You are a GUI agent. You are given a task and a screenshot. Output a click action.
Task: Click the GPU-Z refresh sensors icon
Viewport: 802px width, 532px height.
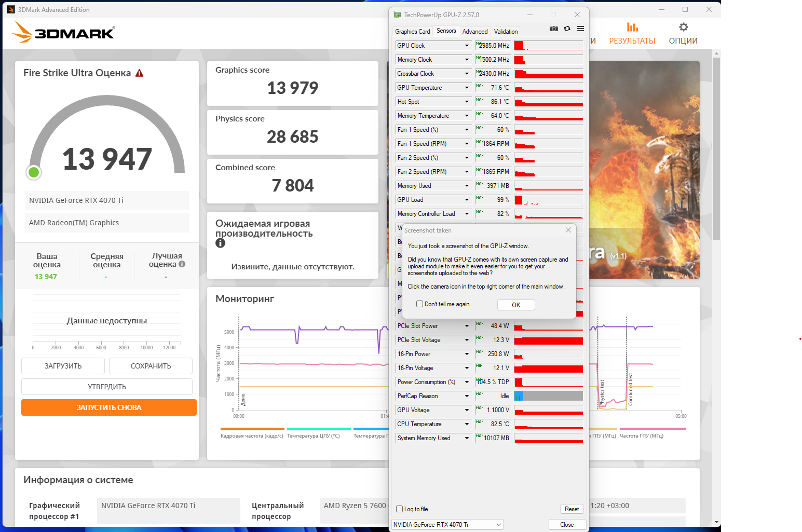(567, 29)
